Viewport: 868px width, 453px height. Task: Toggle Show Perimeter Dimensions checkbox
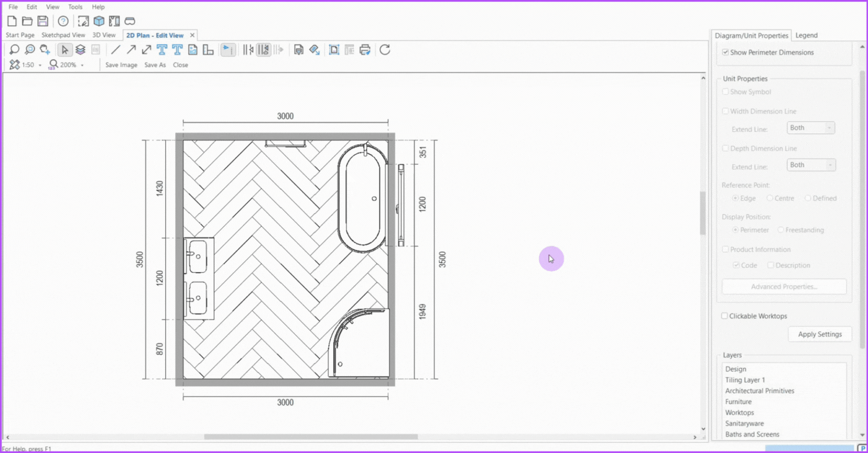click(725, 52)
